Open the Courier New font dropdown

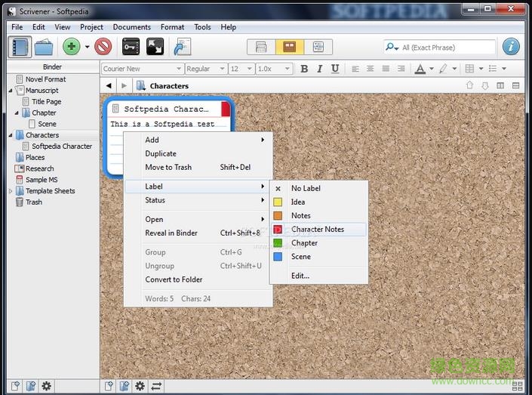coord(140,69)
